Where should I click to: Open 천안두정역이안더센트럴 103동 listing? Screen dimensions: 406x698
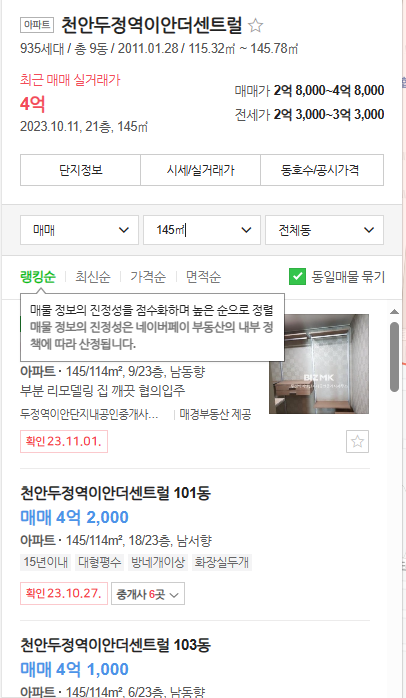(115, 645)
